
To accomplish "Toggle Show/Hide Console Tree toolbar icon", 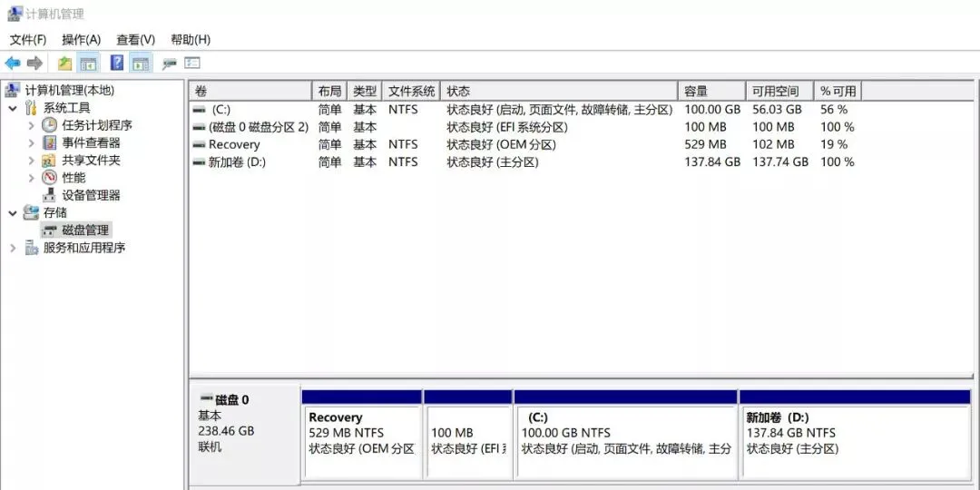I will [88, 64].
